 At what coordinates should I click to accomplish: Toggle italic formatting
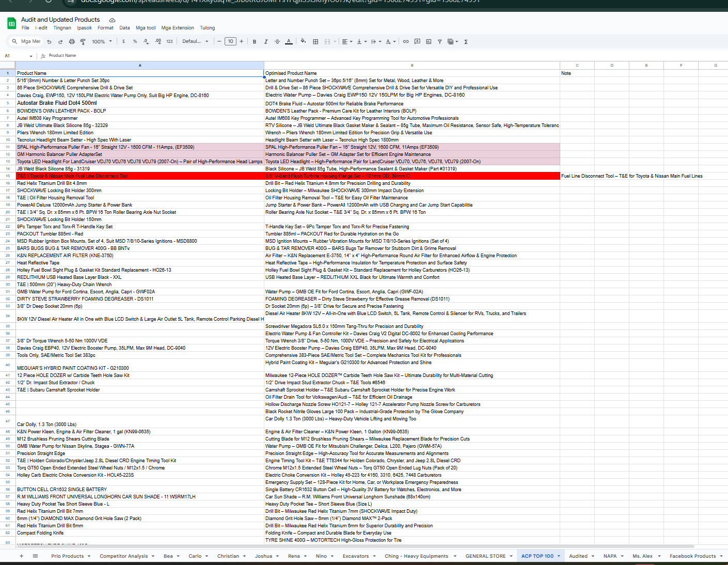click(266, 41)
